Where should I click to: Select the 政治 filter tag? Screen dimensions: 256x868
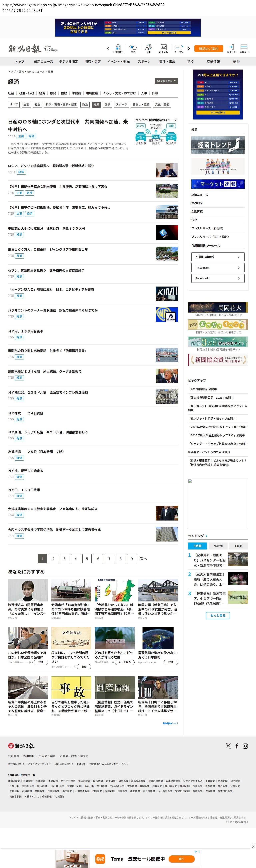(x=85, y=105)
